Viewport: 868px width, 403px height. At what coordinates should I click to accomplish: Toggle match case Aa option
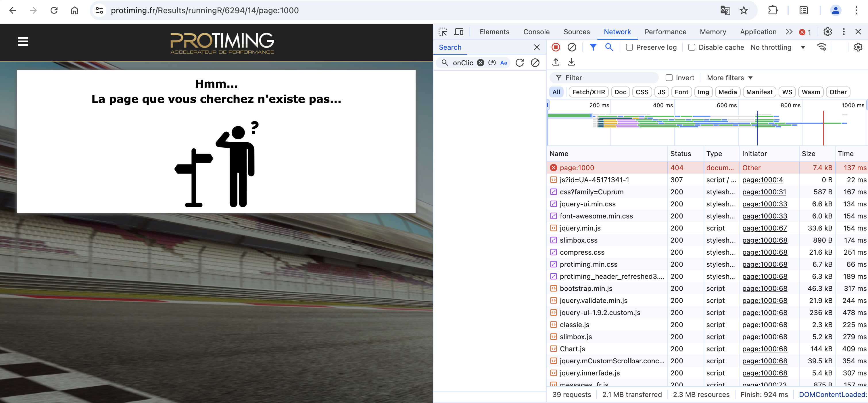pyautogui.click(x=504, y=63)
